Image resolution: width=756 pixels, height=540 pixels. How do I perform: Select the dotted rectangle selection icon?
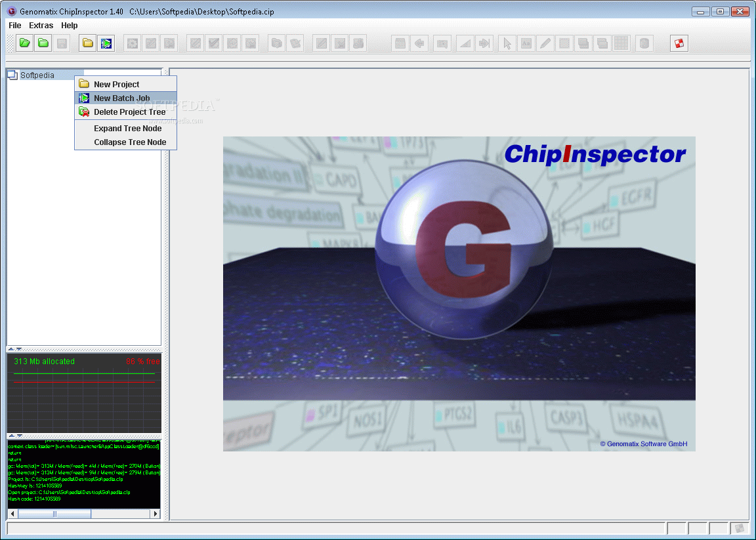[564, 43]
